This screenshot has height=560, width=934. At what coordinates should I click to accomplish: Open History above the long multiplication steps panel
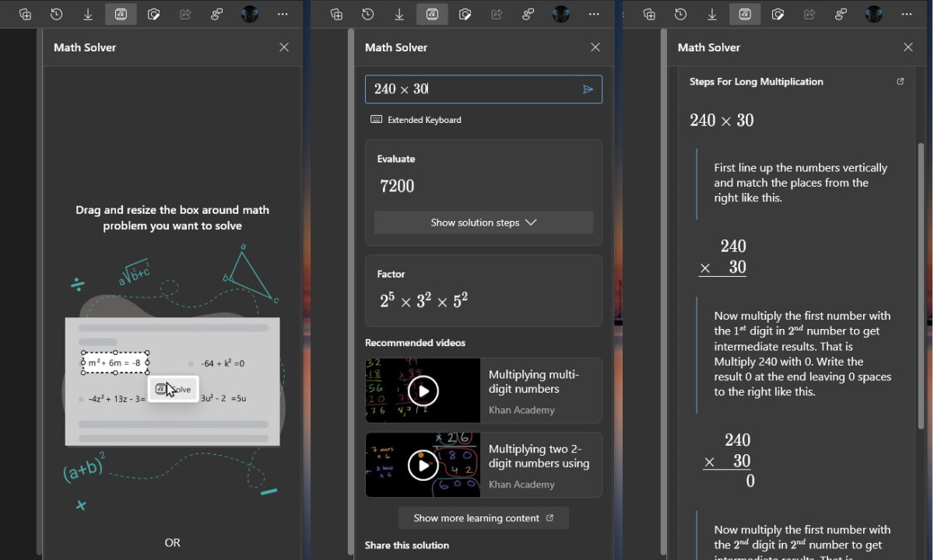coord(681,14)
